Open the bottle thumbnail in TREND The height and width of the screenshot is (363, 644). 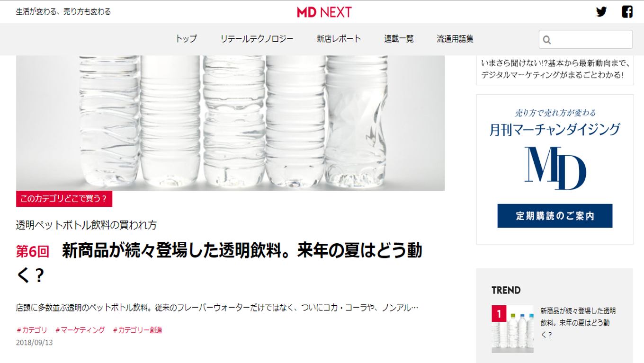pos(512,329)
